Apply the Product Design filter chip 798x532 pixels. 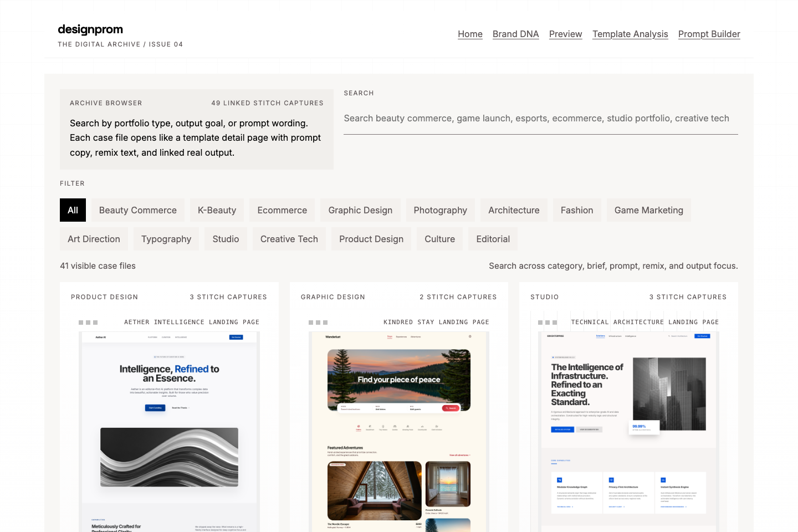click(371, 239)
